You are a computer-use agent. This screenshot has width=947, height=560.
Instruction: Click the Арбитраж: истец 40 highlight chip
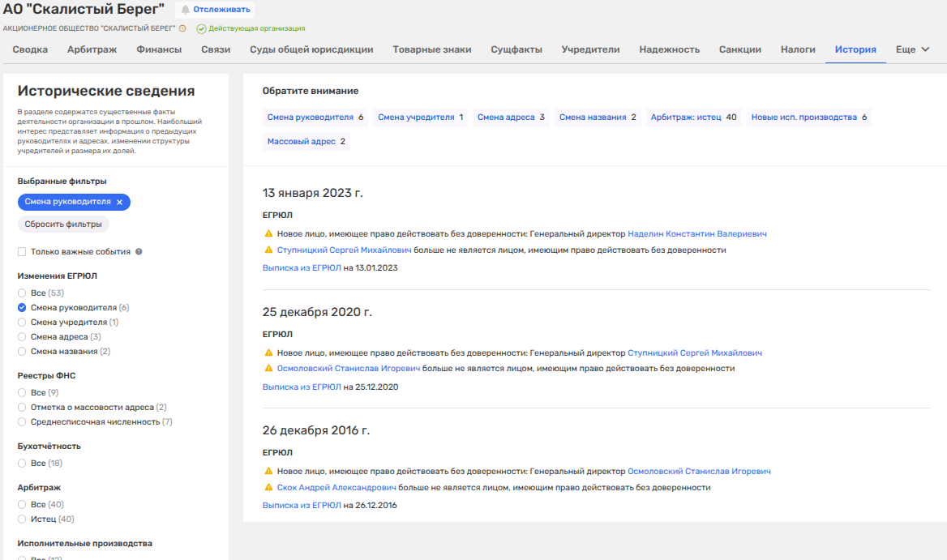693,118
